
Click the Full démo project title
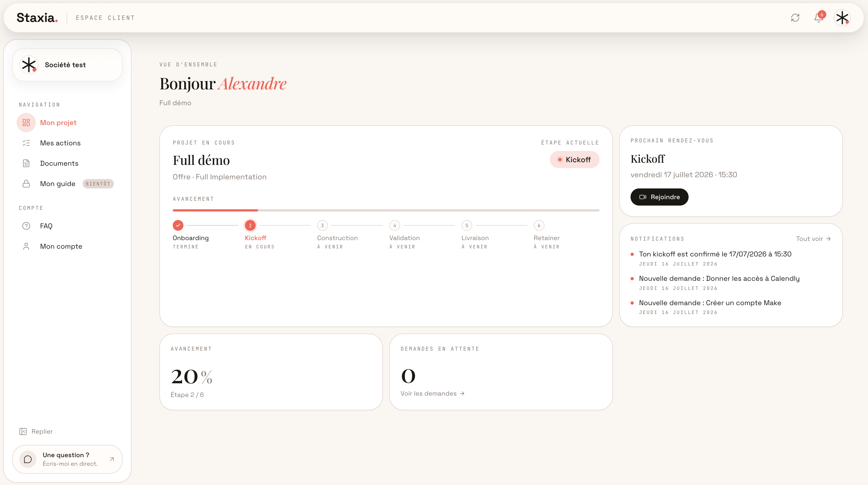click(201, 160)
